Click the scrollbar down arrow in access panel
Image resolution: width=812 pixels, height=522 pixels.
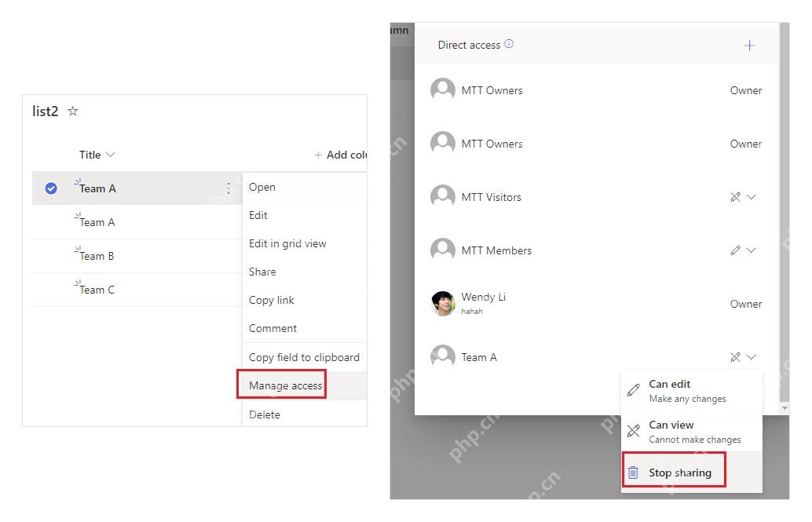pyautogui.click(x=785, y=408)
